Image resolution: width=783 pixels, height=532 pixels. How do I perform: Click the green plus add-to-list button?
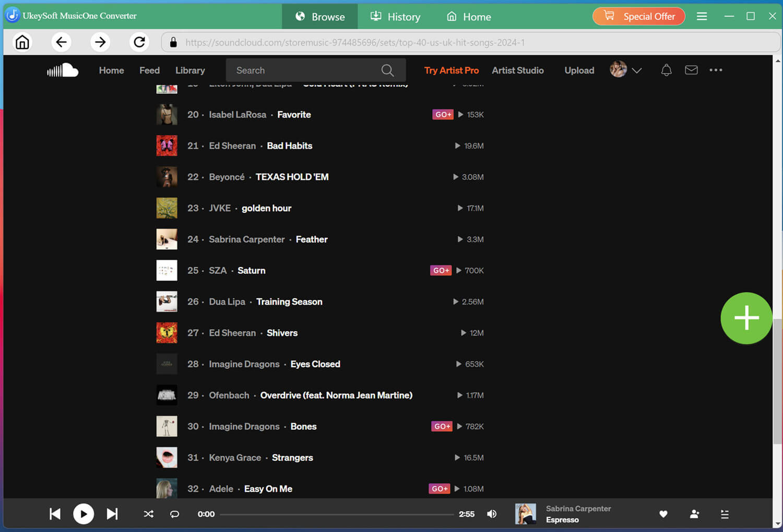pos(746,318)
